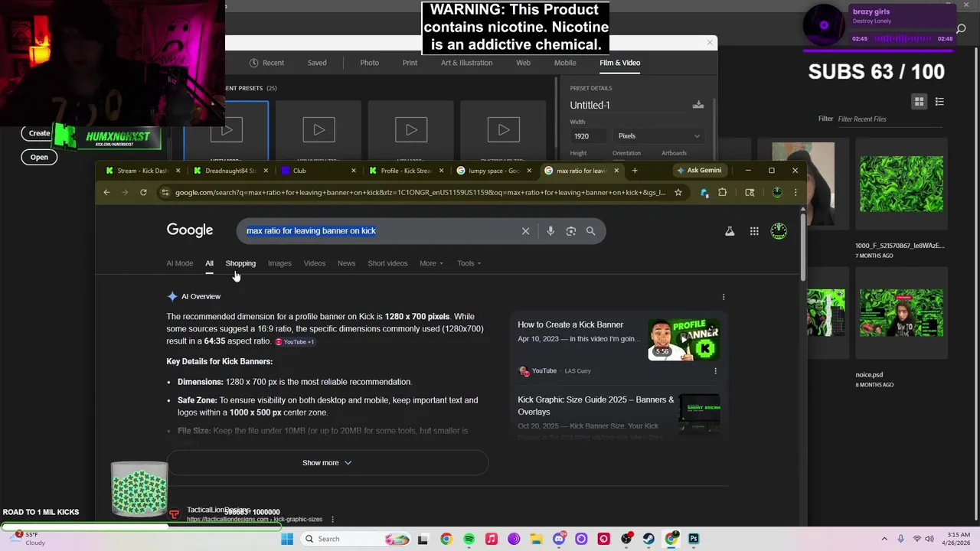Select the Short videos search tab
Viewport: 980px width, 551px height.
pos(387,263)
